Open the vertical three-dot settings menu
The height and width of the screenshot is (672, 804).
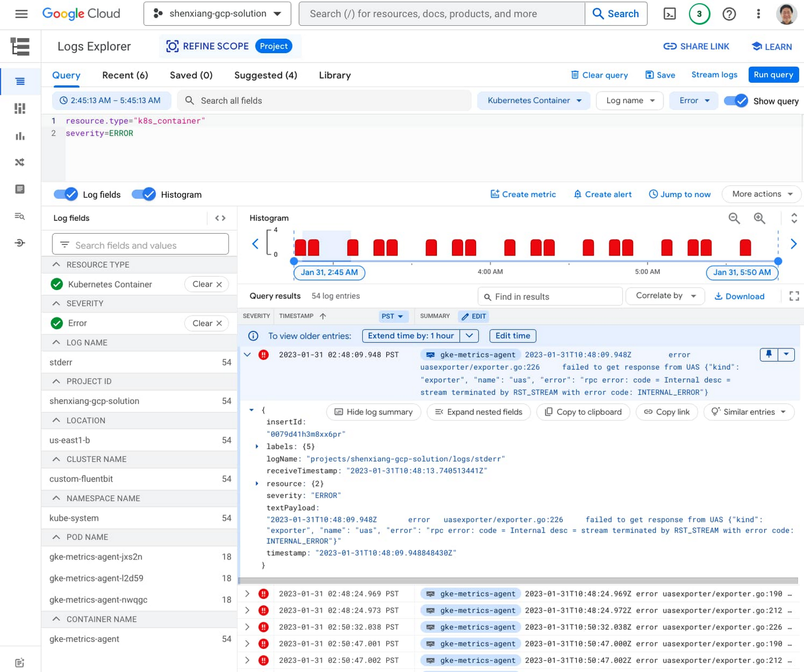pos(758,14)
